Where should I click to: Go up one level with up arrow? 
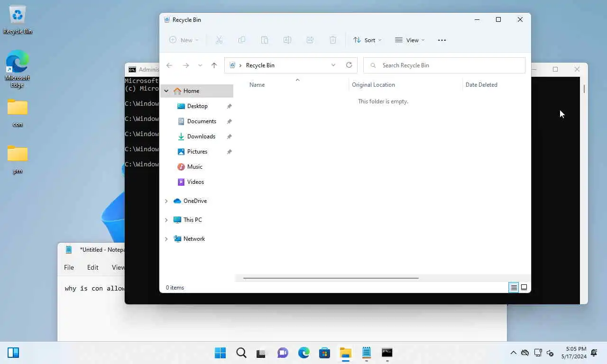point(214,65)
